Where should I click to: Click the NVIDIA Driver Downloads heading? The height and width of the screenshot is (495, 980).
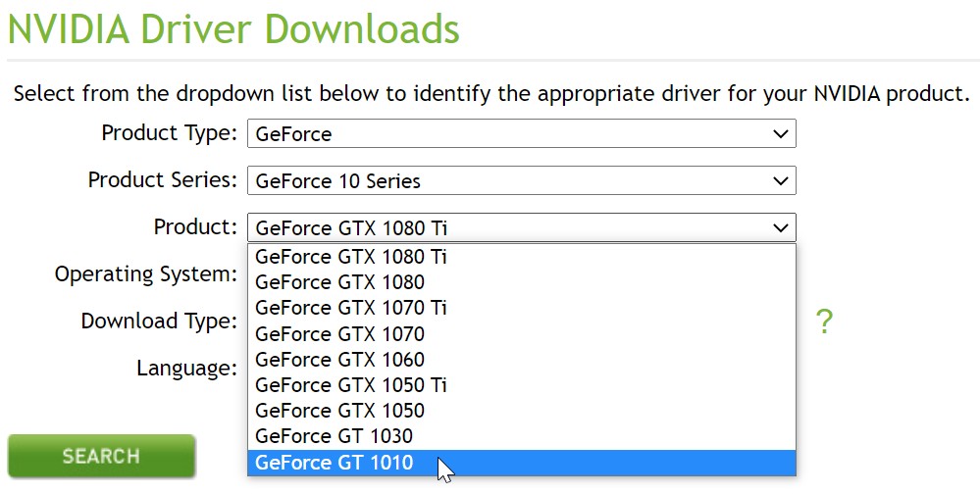pyautogui.click(x=233, y=29)
